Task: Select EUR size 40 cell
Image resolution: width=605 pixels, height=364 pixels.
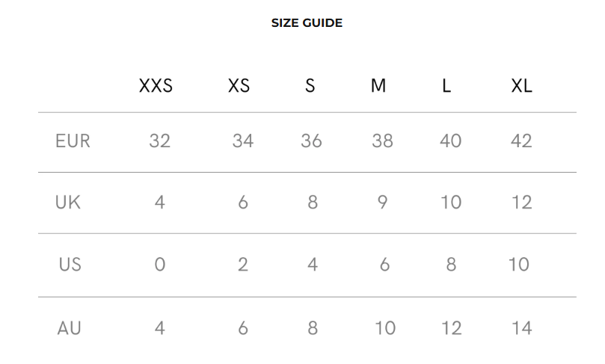Action: [x=451, y=141]
